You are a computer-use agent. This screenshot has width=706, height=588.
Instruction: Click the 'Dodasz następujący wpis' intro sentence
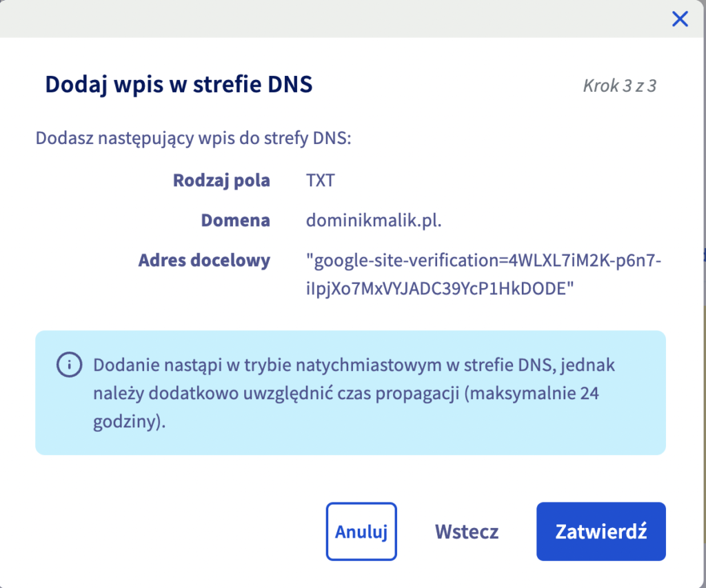tap(194, 138)
